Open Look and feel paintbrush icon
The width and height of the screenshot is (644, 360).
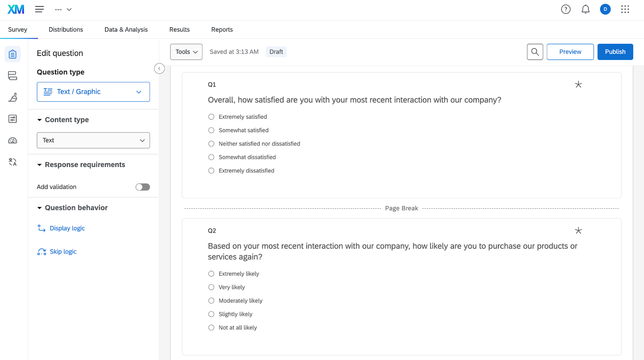coord(12,97)
